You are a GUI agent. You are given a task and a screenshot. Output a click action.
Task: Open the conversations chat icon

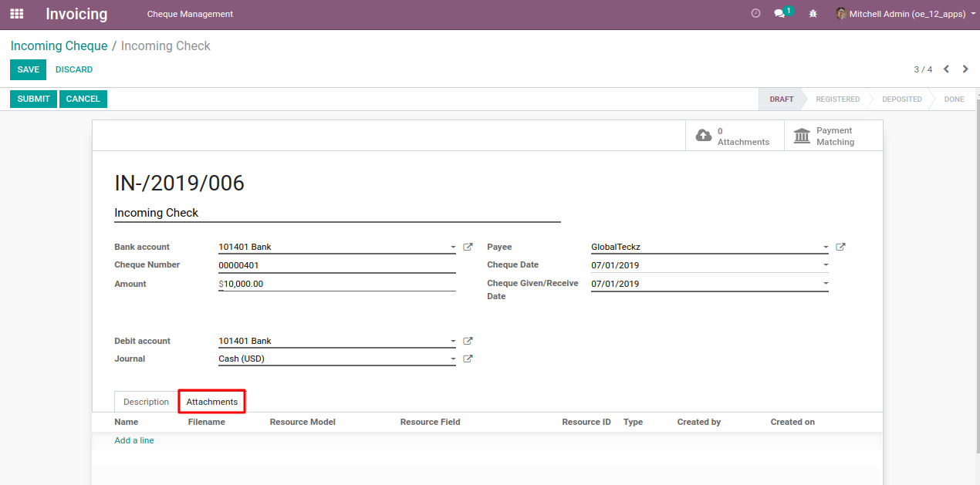pos(779,14)
